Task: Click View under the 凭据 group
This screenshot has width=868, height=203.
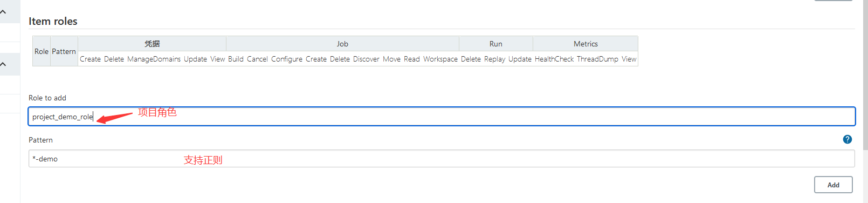Action: tap(217, 59)
